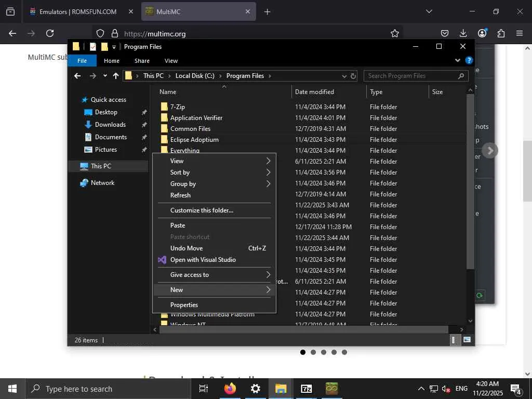Switch to the Share ribbon tab
The height and width of the screenshot is (399, 532).
142,61
